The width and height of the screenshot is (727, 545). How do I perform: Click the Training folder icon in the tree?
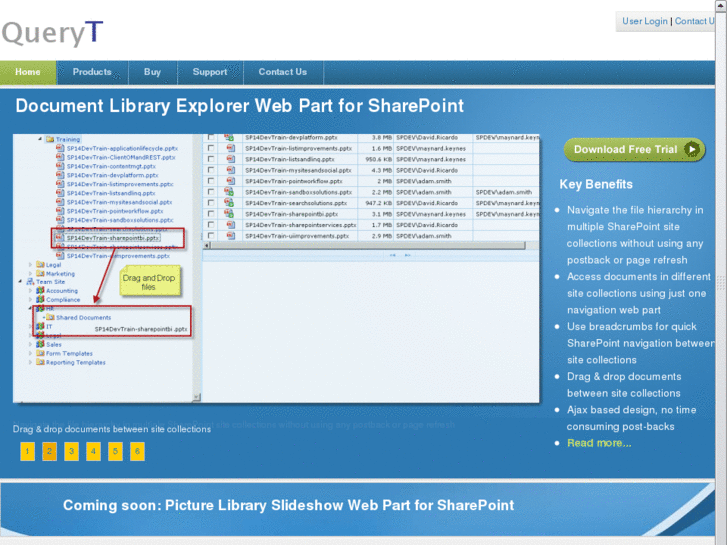point(50,139)
